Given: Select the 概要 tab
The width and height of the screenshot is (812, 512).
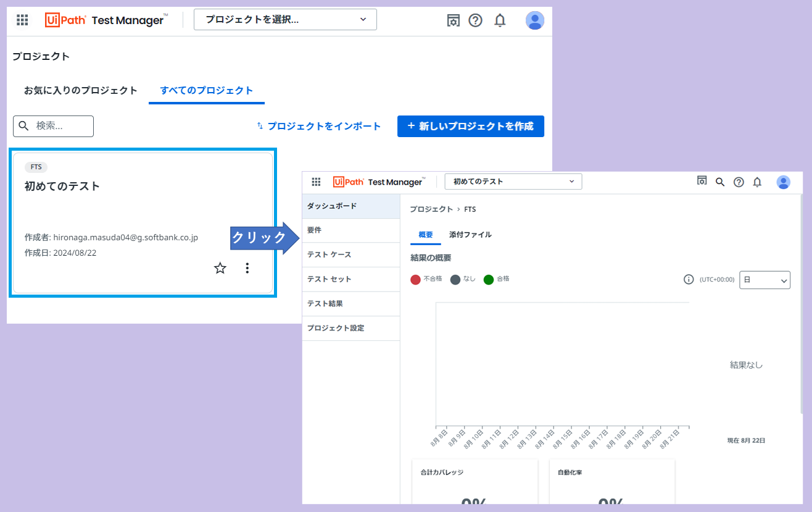Looking at the screenshot, I should (426, 235).
